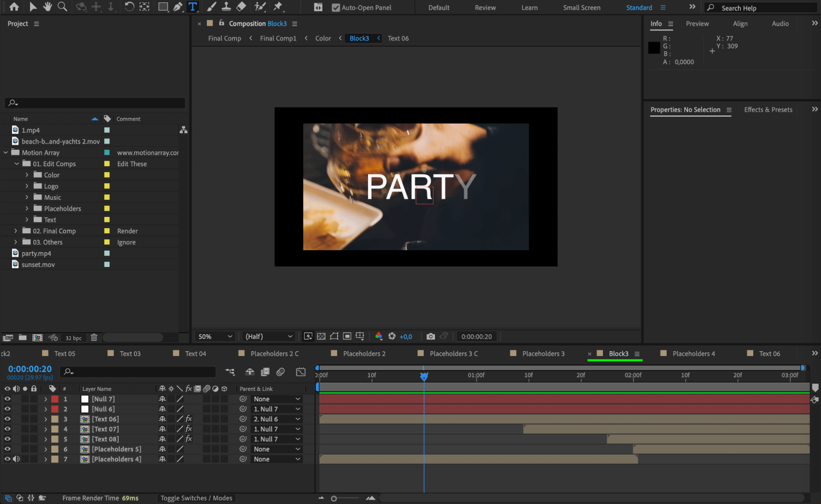Viewport: 821px width, 504px height.
Task: Select the Hand tool
Action: pyautogui.click(x=48, y=7)
